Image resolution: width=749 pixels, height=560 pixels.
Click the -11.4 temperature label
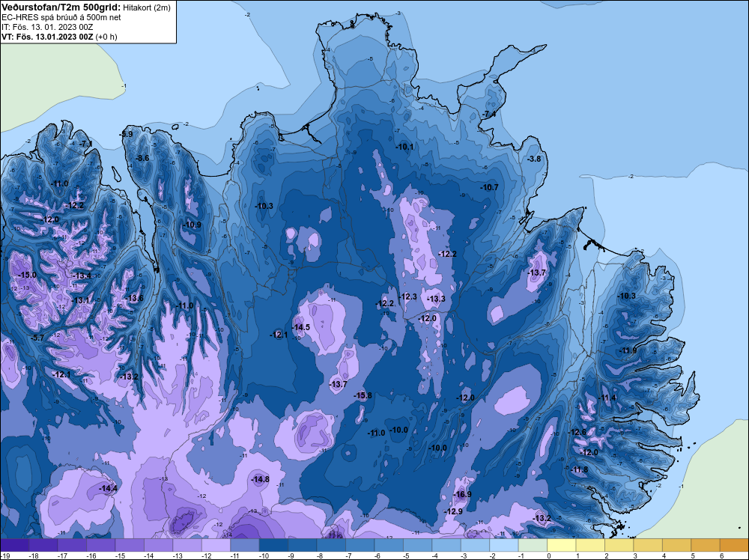[x=607, y=398]
